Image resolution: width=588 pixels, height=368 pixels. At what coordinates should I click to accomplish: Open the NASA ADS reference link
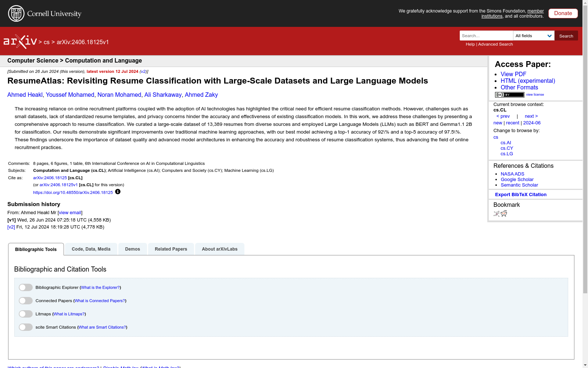click(512, 174)
